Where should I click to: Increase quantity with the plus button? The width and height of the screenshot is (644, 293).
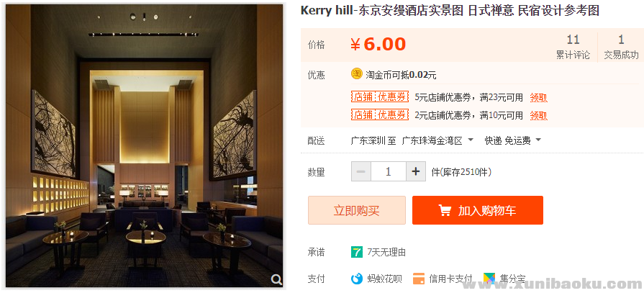coord(416,171)
